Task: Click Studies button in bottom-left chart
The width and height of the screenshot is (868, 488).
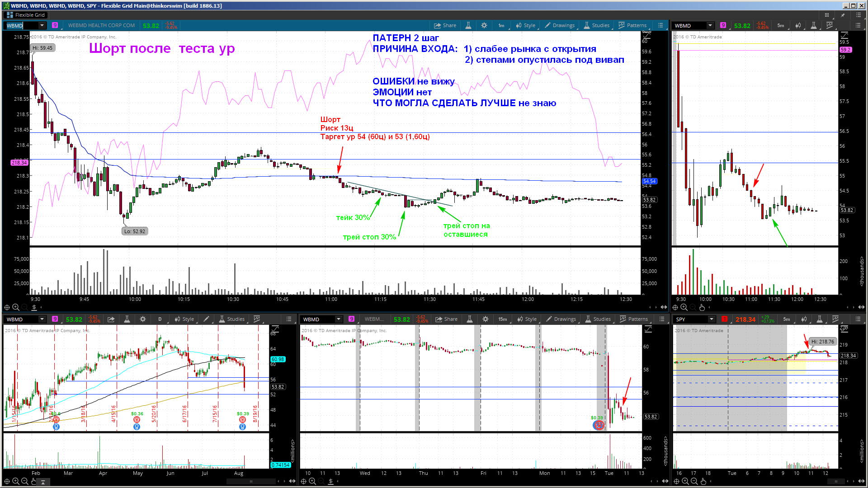Action: pyautogui.click(x=232, y=319)
